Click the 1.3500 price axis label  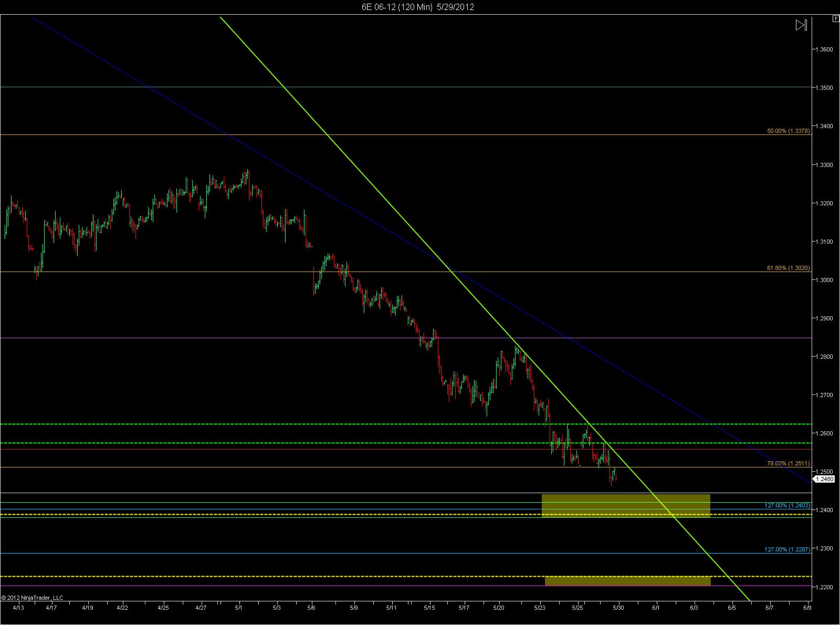coord(823,88)
